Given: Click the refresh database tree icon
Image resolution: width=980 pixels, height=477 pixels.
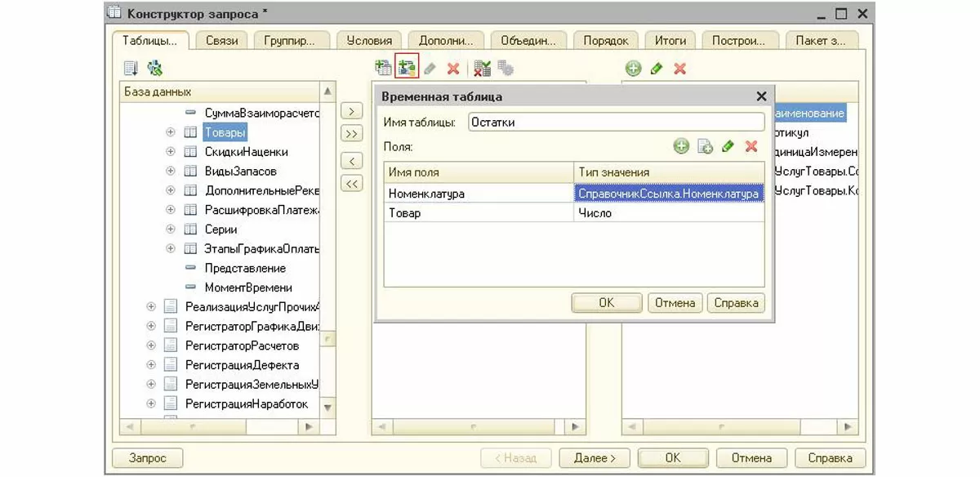Looking at the screenshot, I should [x=154, y=69].
